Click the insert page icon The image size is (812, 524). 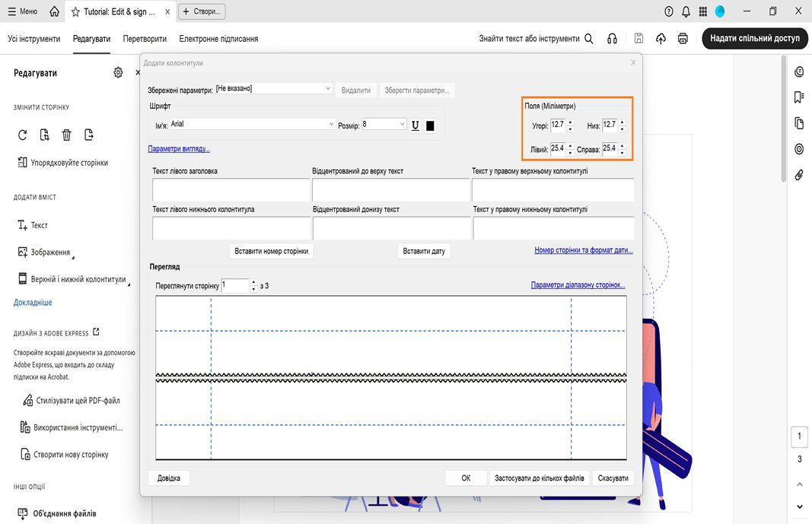click(x=89, y=135)
